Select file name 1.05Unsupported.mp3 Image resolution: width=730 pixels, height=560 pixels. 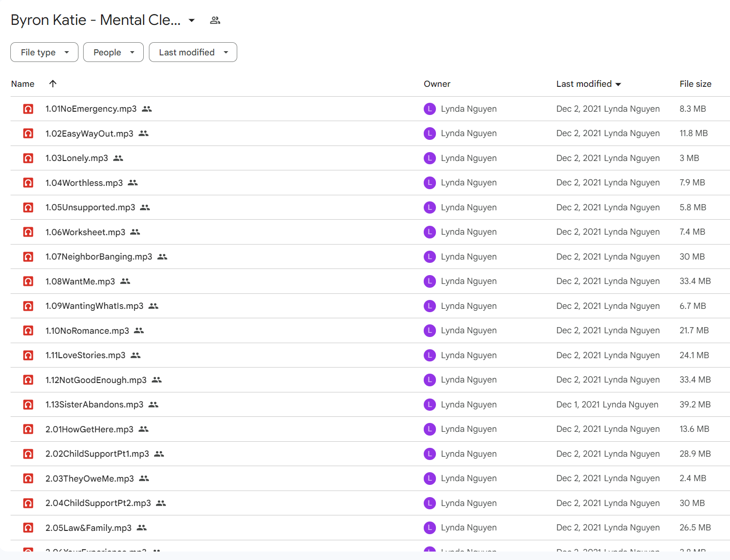coord(90,207)
